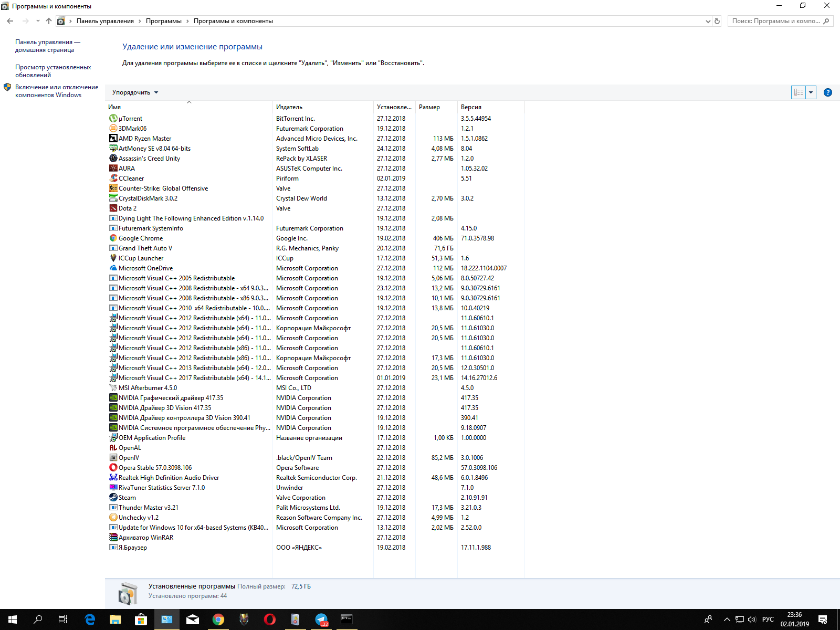
Task: Sort by Издатель column header
Action: pos(323,107)
